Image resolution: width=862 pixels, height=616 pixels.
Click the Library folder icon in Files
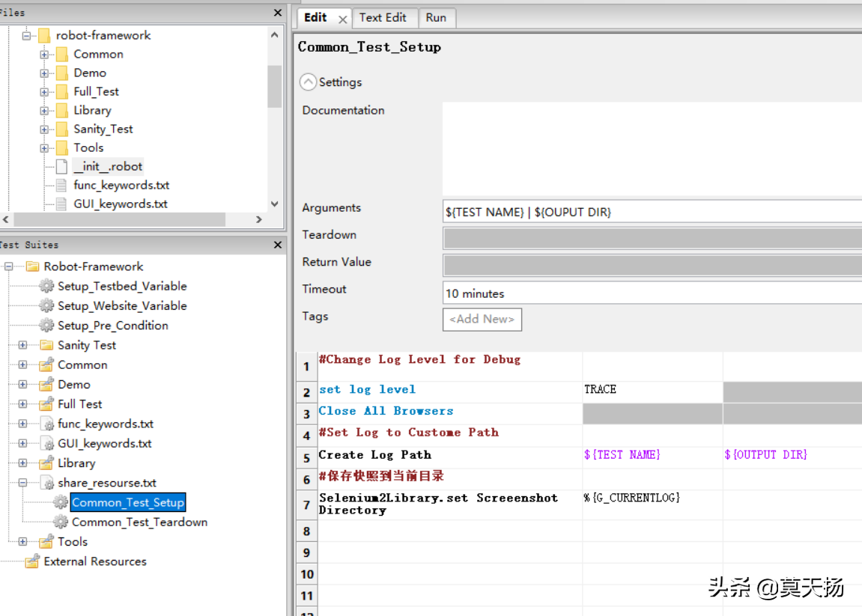pyautogui.click(x=62, y=111)
